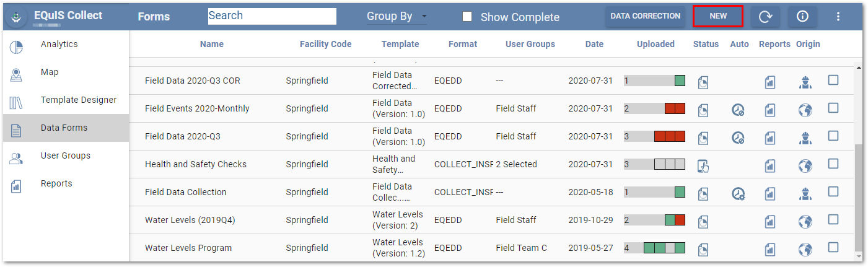868x267 pixels.
Task: Open reports icon for Health and Safety Checks
Action: 770,165
